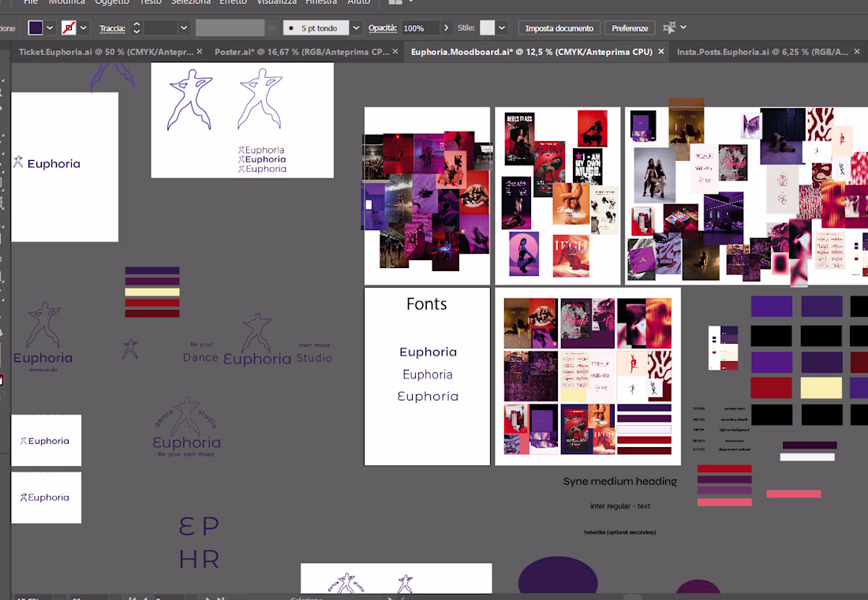Select the small palette reference card
Image resolution: width=868 pixels, height=600 pixels.
point(723,348)
